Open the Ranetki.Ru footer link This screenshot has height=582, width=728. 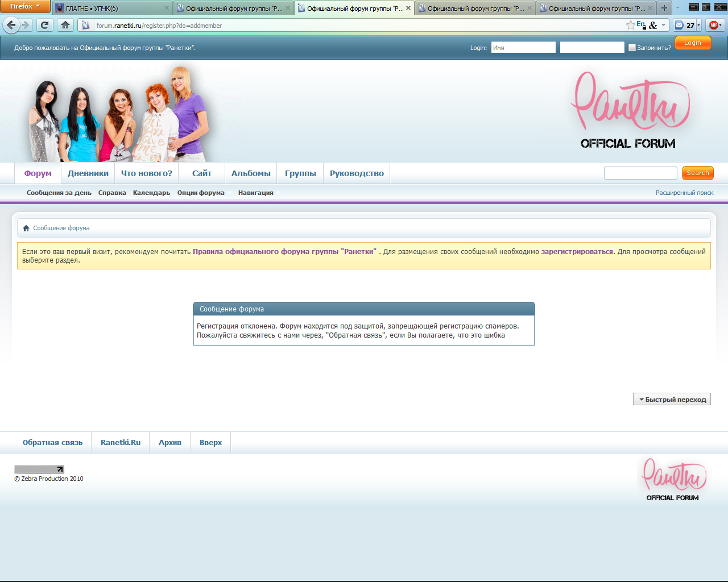point(121,442)
